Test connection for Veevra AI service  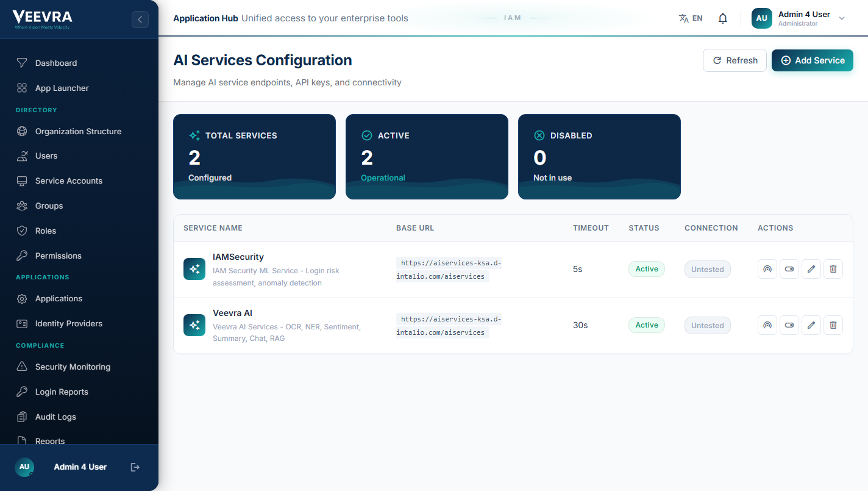click(767, 325)
